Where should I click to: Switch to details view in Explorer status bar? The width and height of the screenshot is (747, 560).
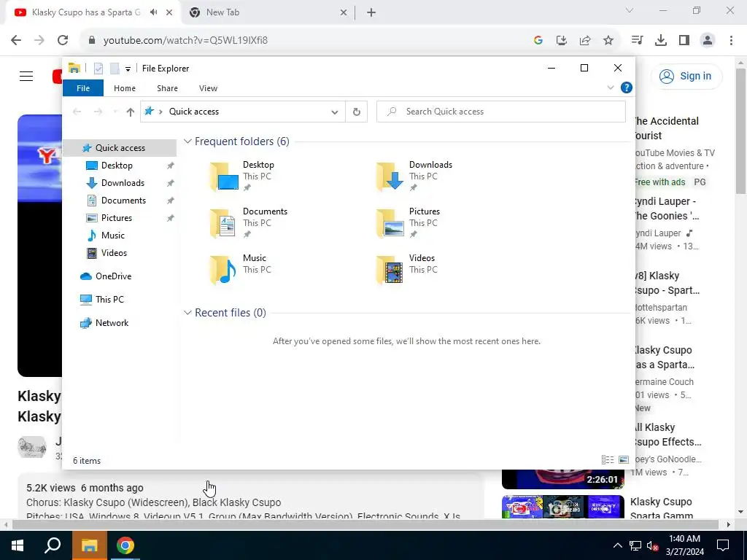(x=608, y=459)
